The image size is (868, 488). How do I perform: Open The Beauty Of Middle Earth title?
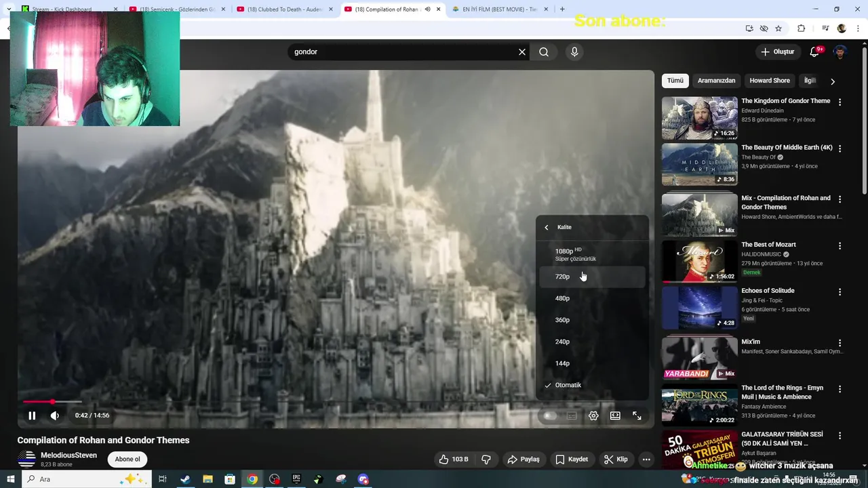(787, 147)
